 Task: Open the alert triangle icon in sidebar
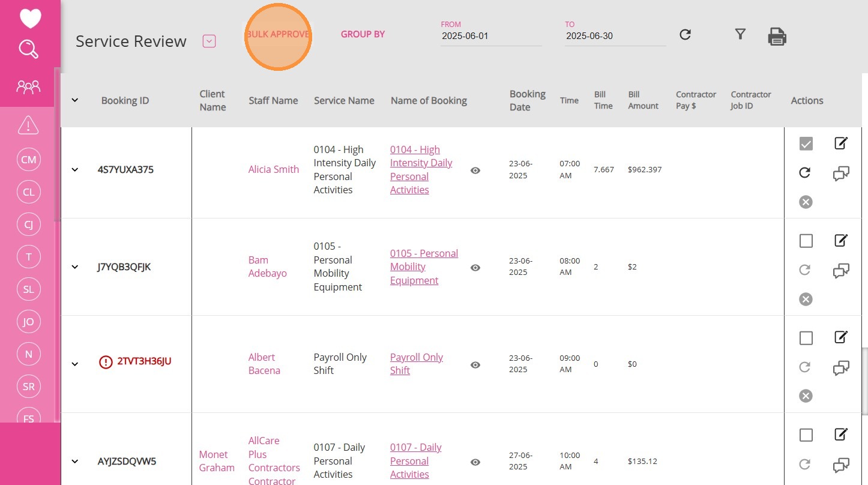coord(28,125)
